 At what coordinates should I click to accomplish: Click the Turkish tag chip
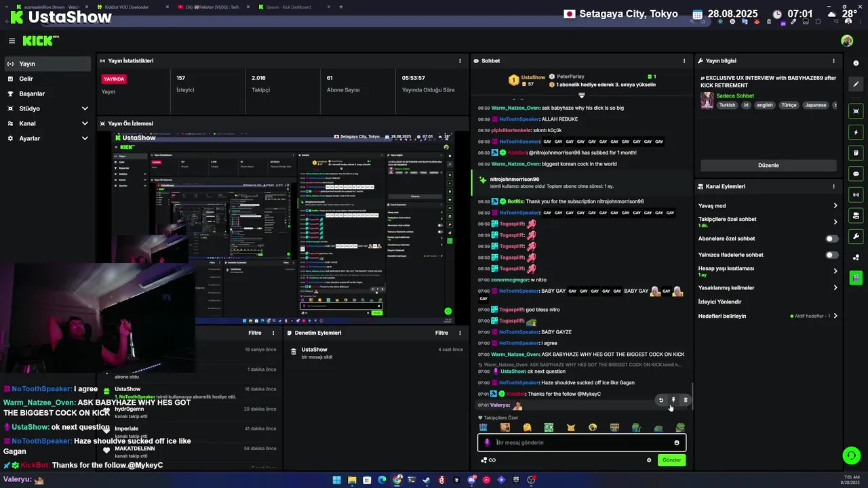point(727,105)
